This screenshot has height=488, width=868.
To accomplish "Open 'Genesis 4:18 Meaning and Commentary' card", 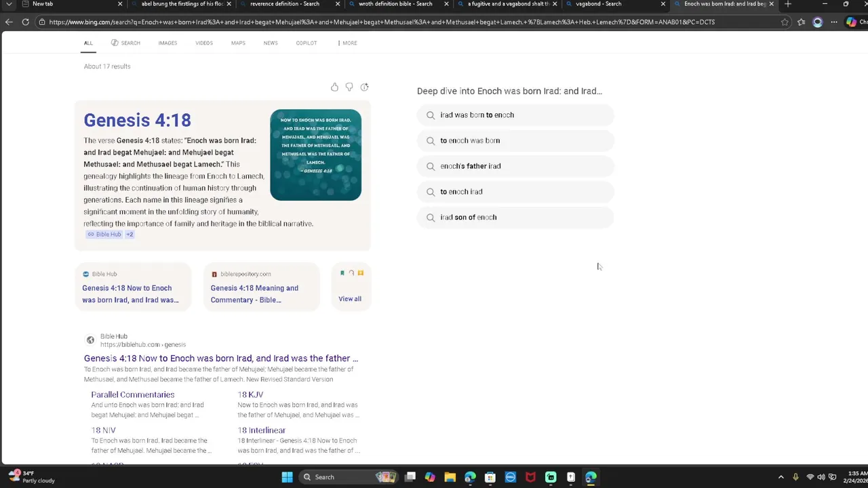I will 261,287.
